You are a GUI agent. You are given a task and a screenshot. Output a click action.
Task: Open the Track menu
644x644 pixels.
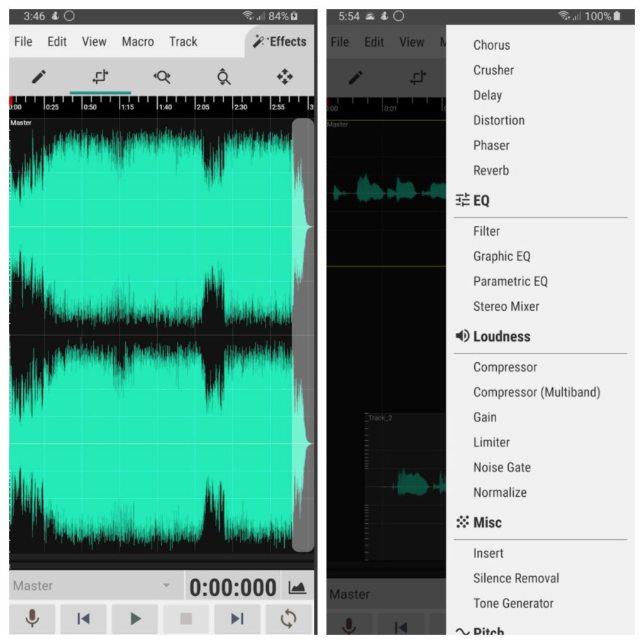182,42
